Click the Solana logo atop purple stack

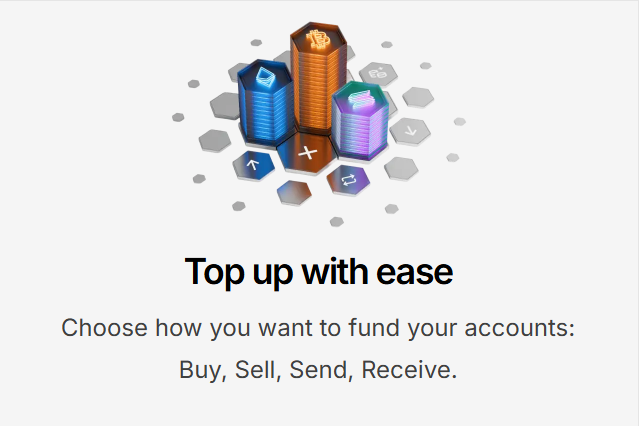[359, 100]
